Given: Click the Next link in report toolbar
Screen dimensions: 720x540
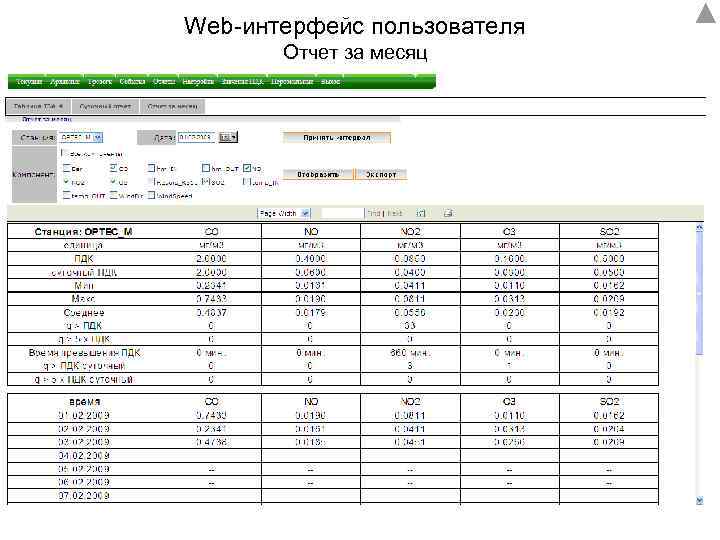Looking at the screenshot, I should (395, 213).
